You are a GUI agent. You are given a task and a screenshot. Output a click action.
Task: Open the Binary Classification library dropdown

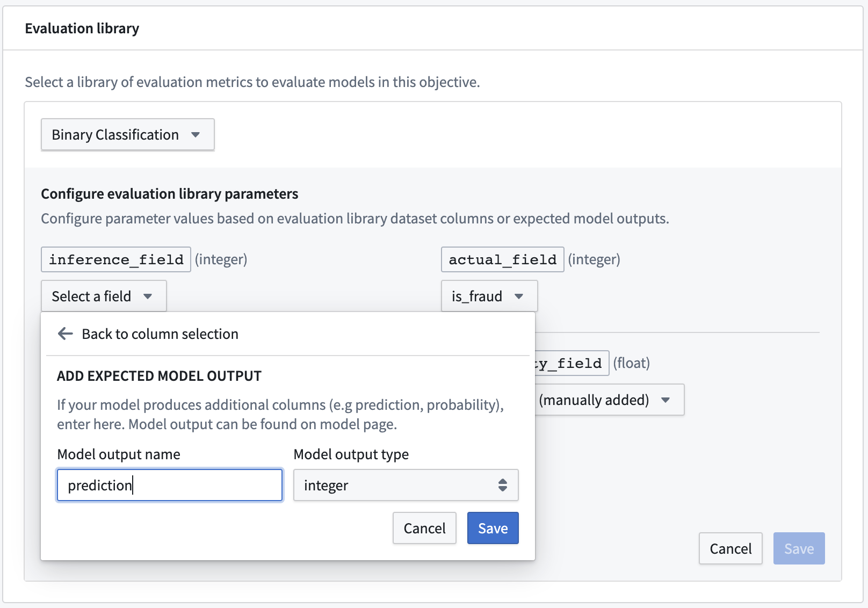pos(128,134)
